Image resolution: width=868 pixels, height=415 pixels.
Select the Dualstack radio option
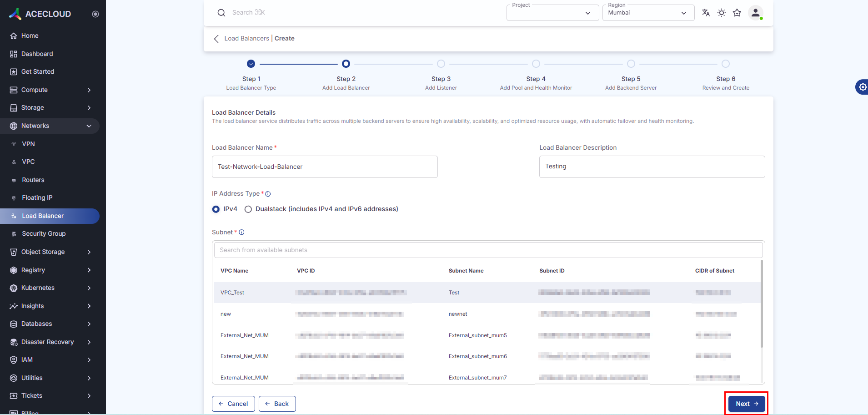[248, 209]
